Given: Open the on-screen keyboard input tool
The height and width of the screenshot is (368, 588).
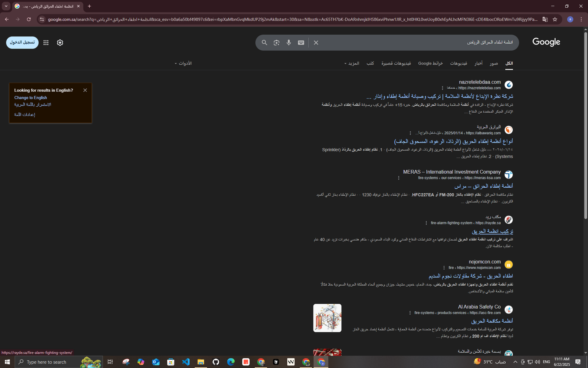Looking at the screenshot, I should pos(301,43).
